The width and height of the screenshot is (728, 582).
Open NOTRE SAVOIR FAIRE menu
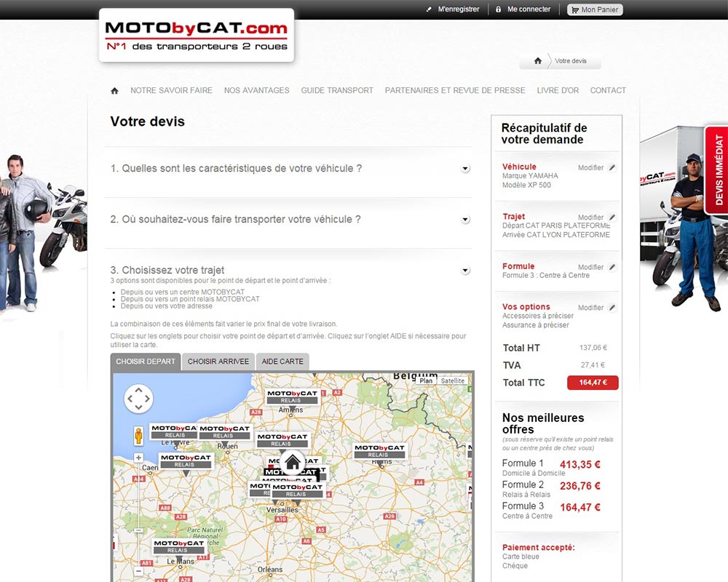point(171,90)
